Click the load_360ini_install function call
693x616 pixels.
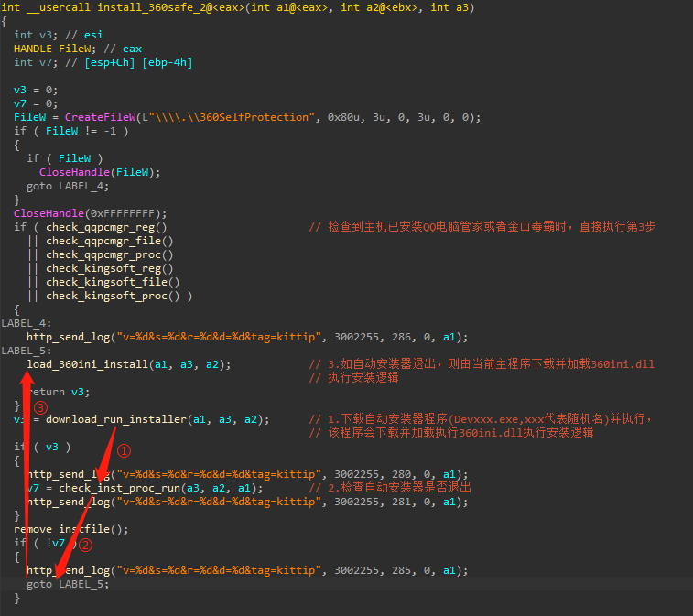[87, 364]
